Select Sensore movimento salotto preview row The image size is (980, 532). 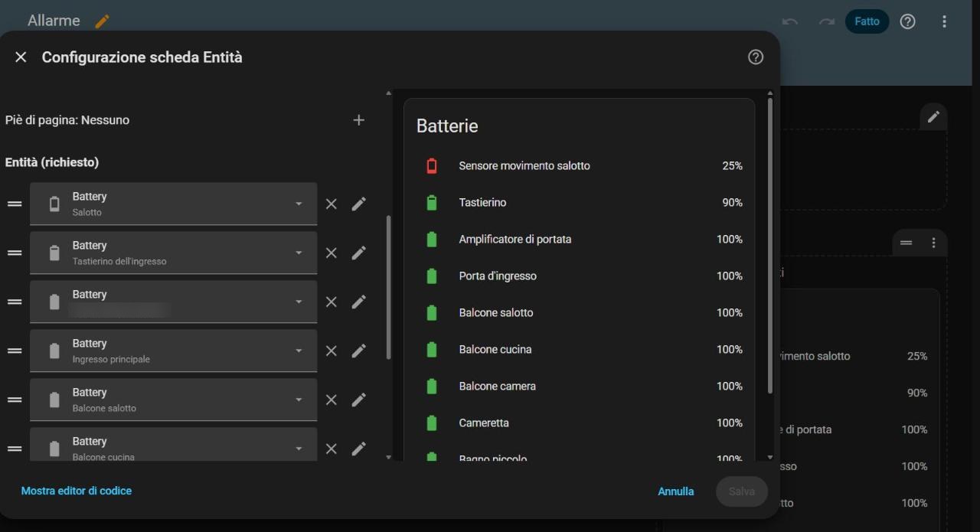(x=580, y=165)
